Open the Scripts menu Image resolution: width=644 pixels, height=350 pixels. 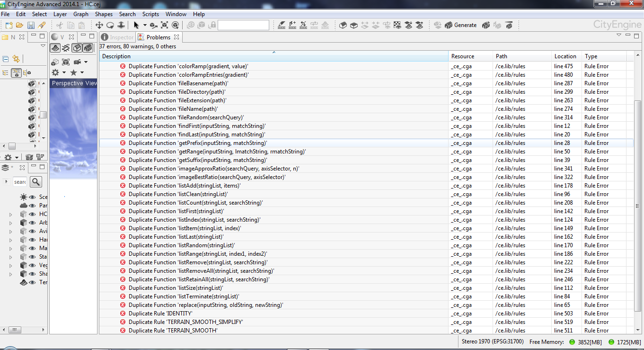(151, 14)
